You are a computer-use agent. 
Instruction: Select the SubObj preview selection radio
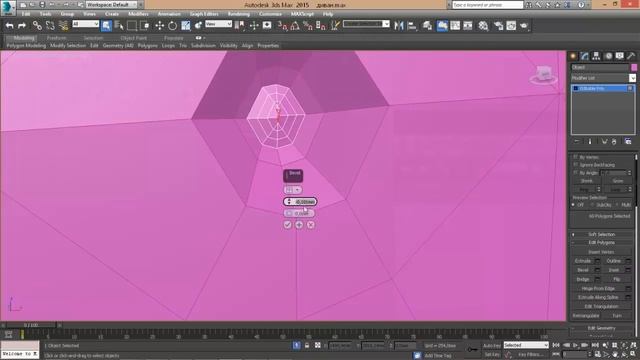click(593, 204)
